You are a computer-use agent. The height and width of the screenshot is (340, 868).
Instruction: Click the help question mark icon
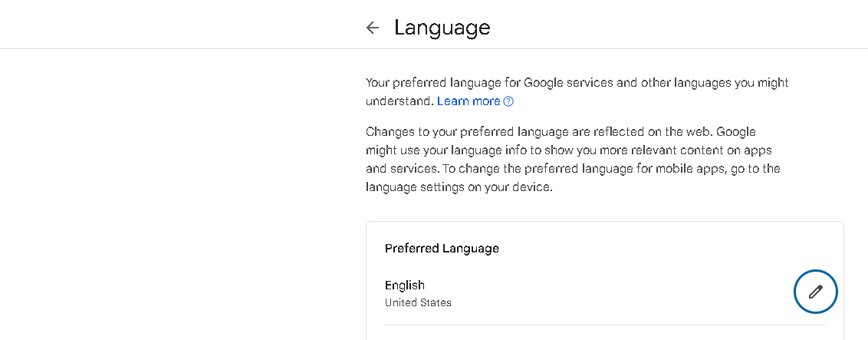click(x=508, y=101)
